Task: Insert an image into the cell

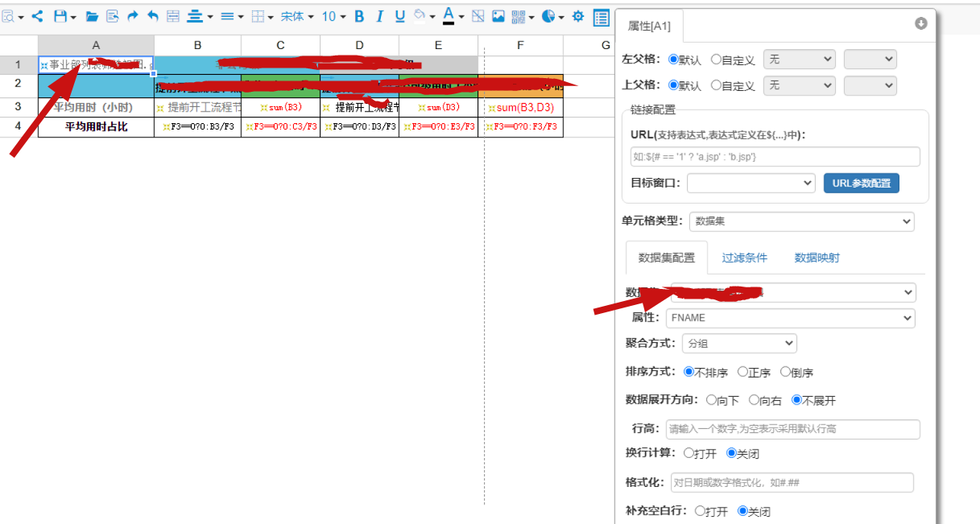Action: (498, 16)
